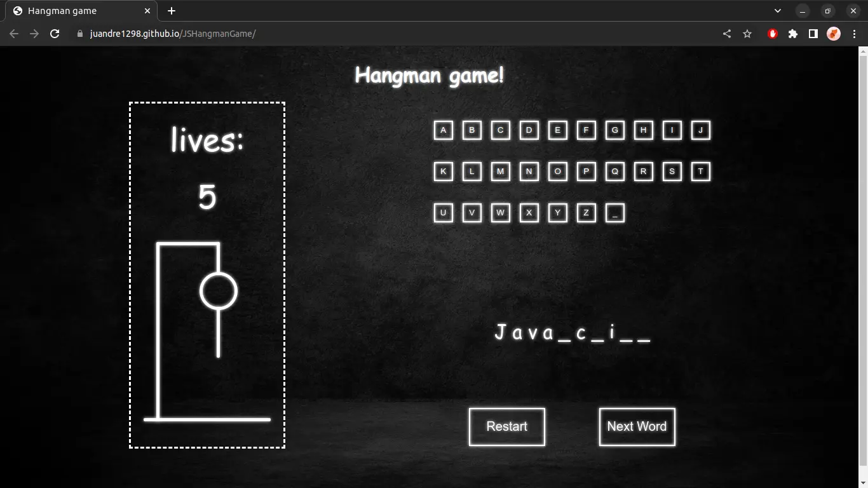Open a new browser tab
The height and width of the screenshot is (488, 868).
pos(172,11)
